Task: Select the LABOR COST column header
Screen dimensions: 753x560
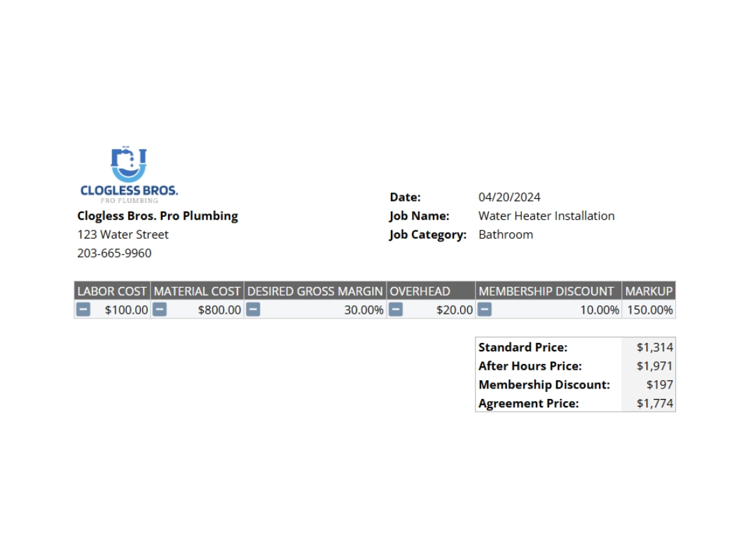Action: click(111, 290)
